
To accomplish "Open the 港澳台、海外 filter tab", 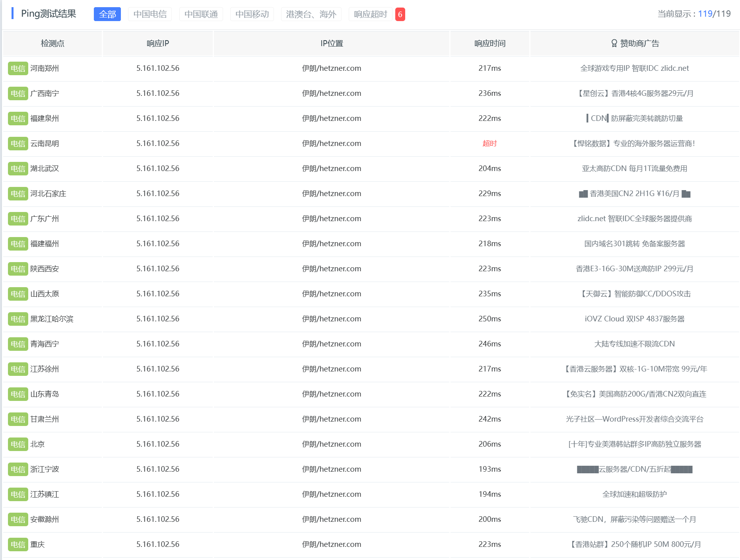I will coord(311,14).
